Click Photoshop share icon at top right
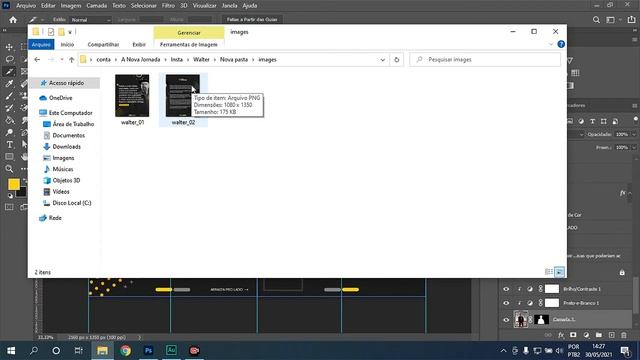This screenshot has width=640, height=360. pos(631,20)
